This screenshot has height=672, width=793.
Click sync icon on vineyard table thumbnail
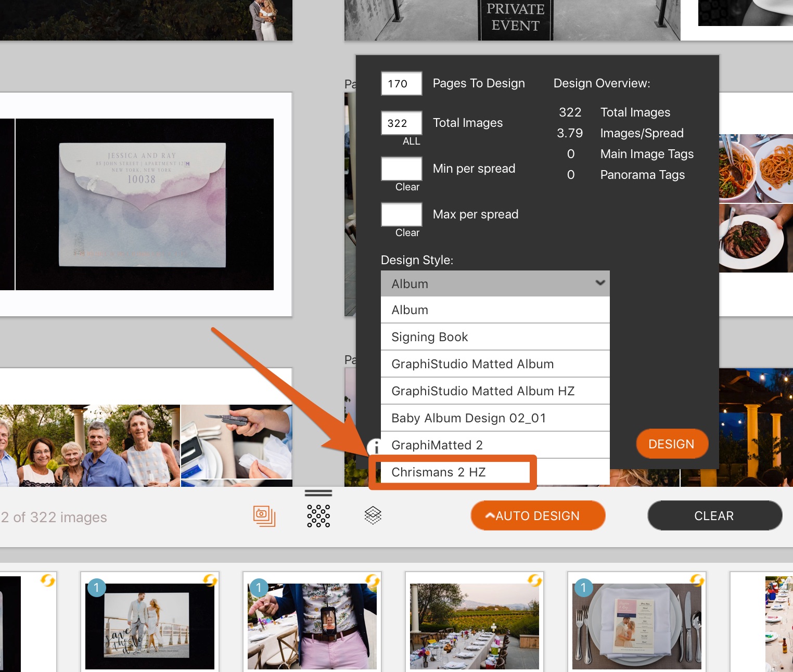(x=534, y=580)
